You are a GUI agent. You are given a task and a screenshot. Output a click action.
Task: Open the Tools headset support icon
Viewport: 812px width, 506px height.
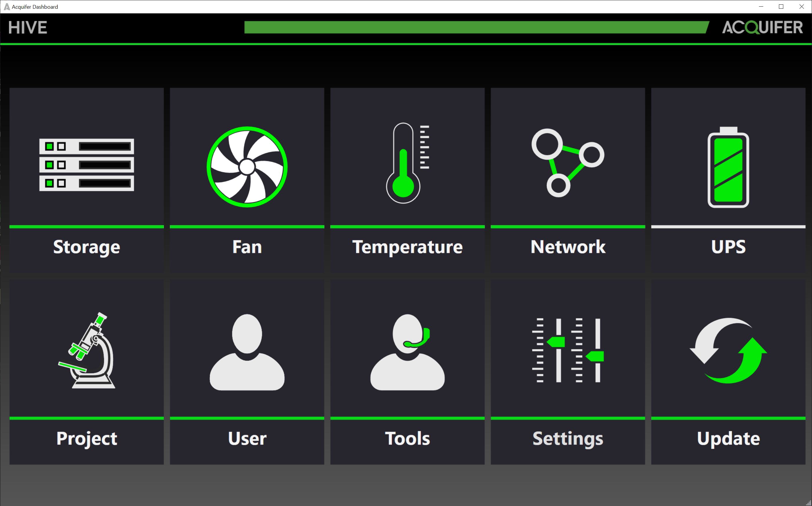(407, 352)
